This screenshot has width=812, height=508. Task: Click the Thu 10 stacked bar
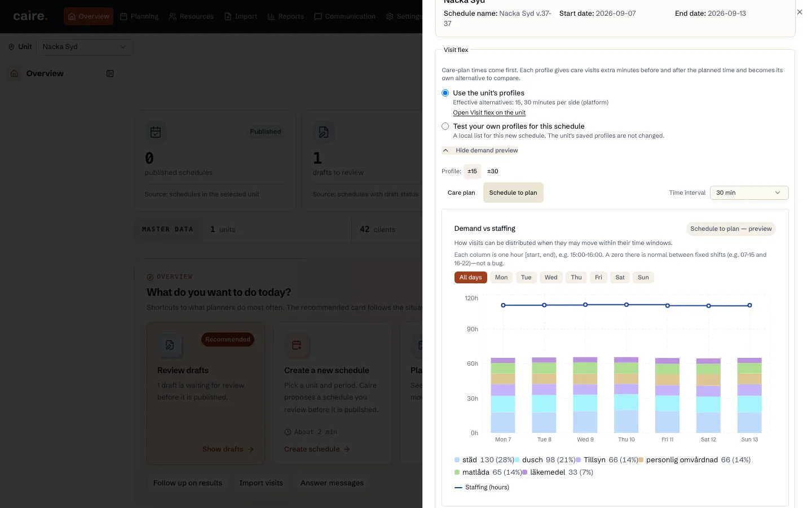[626, 395]
